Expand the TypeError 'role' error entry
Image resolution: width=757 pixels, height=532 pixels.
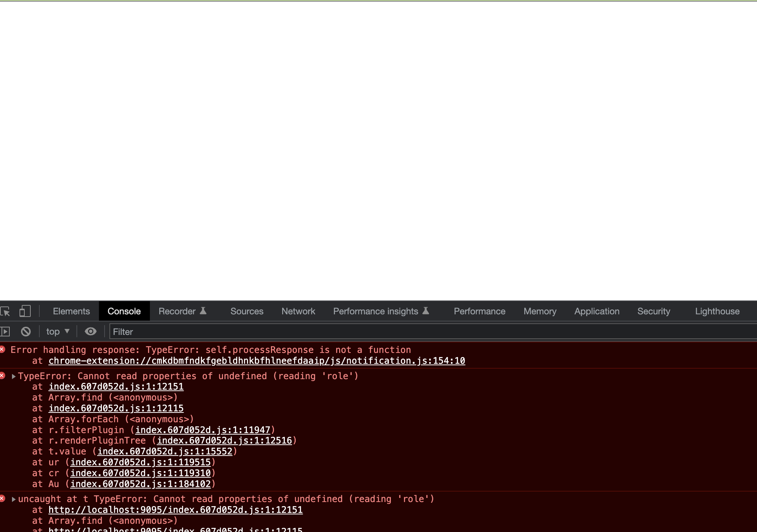click(x=13, y=377)
